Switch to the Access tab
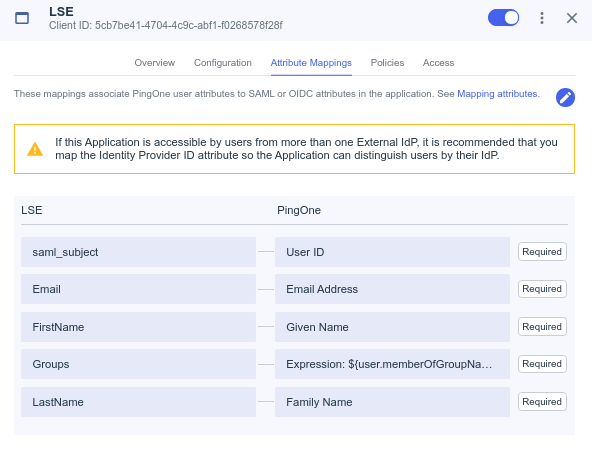 click(438, 63)
